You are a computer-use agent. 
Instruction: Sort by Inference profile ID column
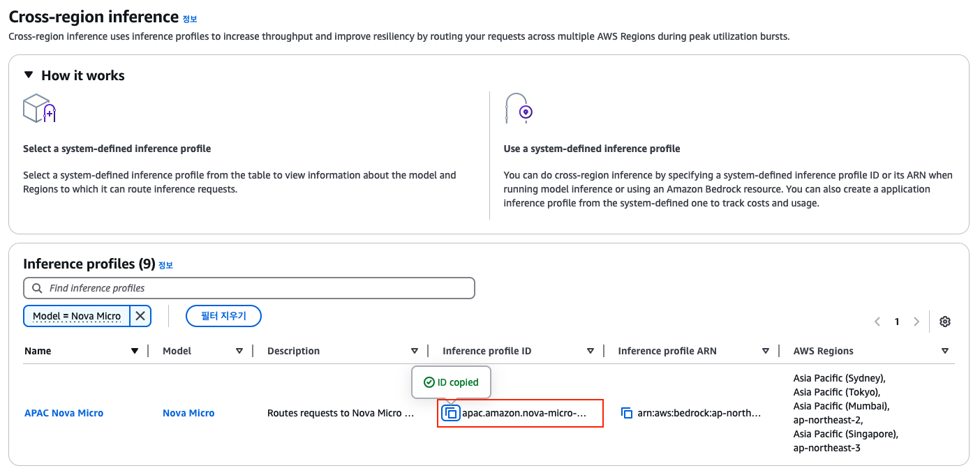[x=591, y=351]
